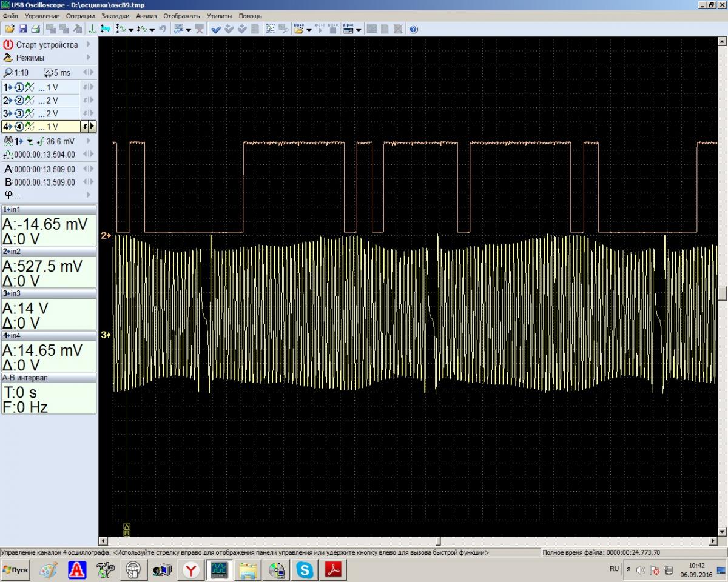Click the printer icon in toolbar
This screenshot has width=728, height=582.
[35, 29]
